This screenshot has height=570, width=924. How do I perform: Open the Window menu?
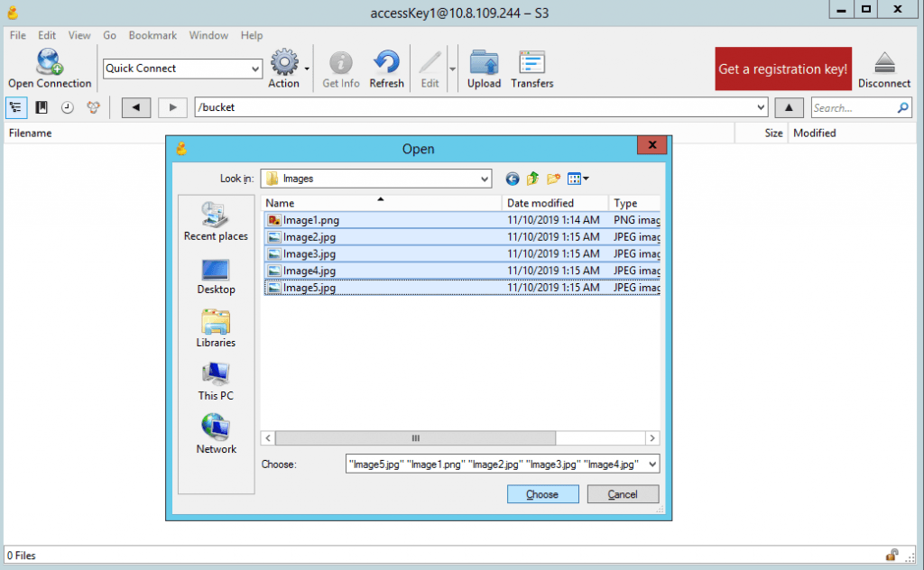pyautogui.click(x=208, y=35)
